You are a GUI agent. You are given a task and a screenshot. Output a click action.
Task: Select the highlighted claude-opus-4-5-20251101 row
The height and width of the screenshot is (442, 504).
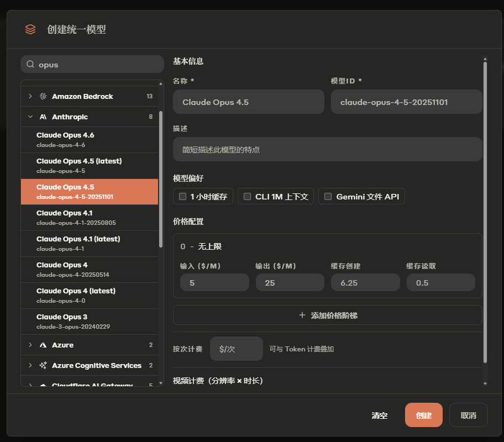(x=90, y=192)
